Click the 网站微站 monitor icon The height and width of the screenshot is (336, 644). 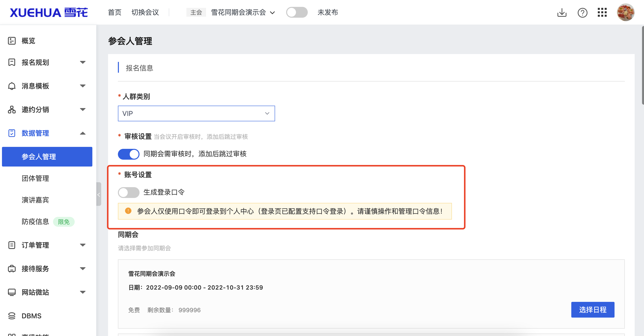tap(12, 292)
